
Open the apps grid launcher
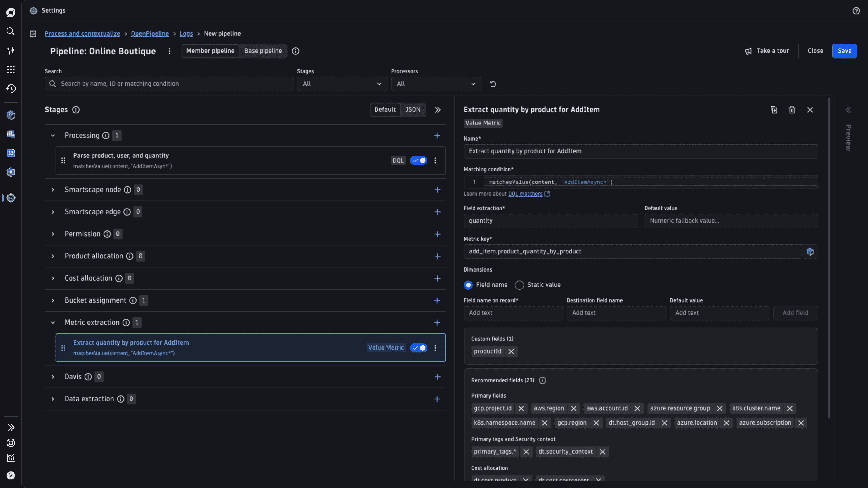coord(11,69)
